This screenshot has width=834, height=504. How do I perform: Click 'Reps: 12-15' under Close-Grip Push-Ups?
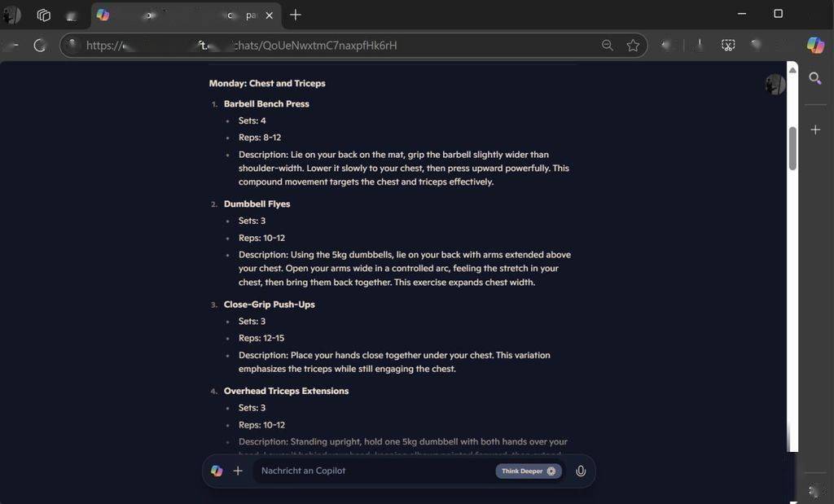click(261, 338)
